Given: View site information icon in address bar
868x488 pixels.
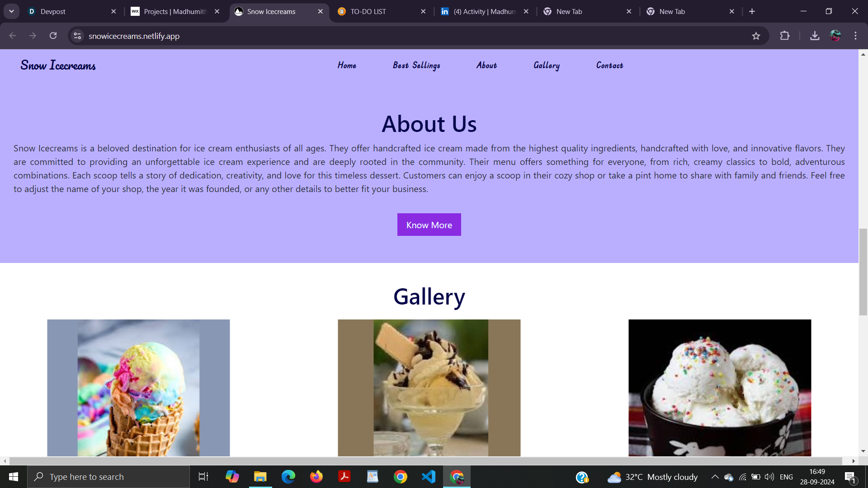Looking at the screenshot, I should [77, 36].
